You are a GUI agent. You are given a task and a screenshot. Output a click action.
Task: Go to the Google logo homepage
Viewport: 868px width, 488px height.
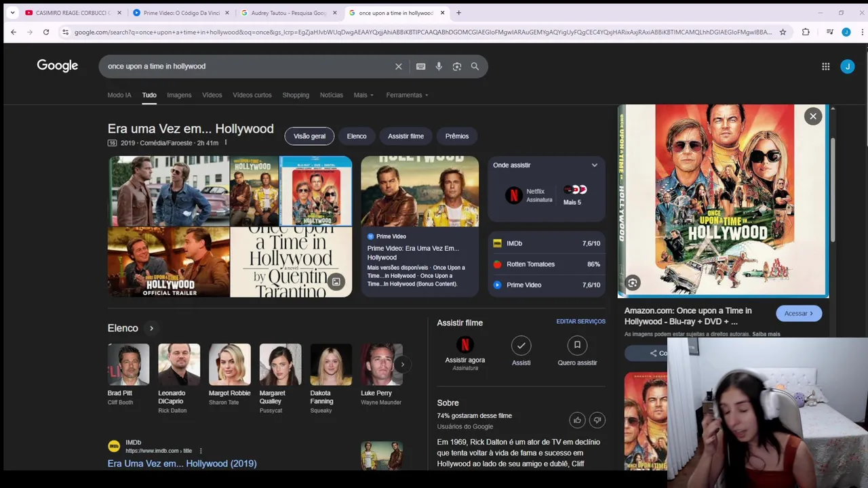point(58,66)
